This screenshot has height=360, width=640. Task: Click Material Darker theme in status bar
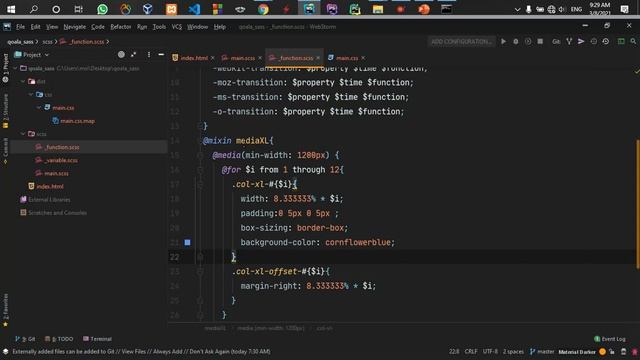click(577, 352)
